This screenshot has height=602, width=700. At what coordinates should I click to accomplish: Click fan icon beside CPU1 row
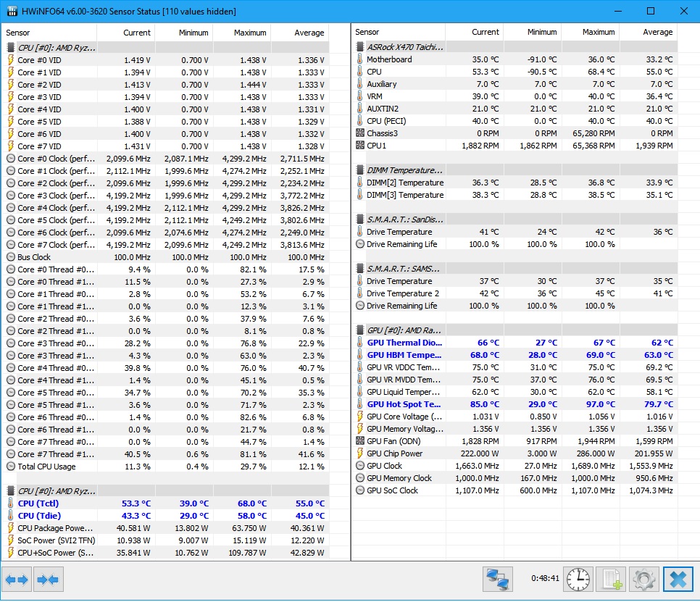[x=360, y=146]
